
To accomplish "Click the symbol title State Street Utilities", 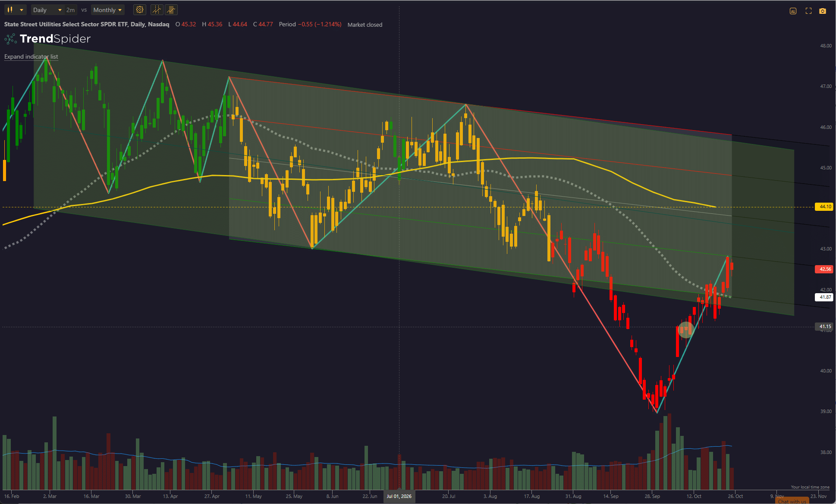I will point(86,24).
